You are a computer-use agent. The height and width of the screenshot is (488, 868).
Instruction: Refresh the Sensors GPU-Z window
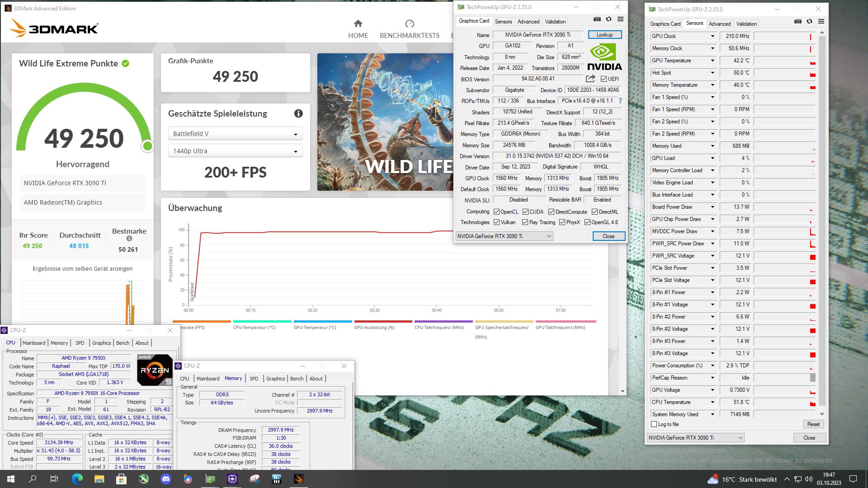coord(809,22)
